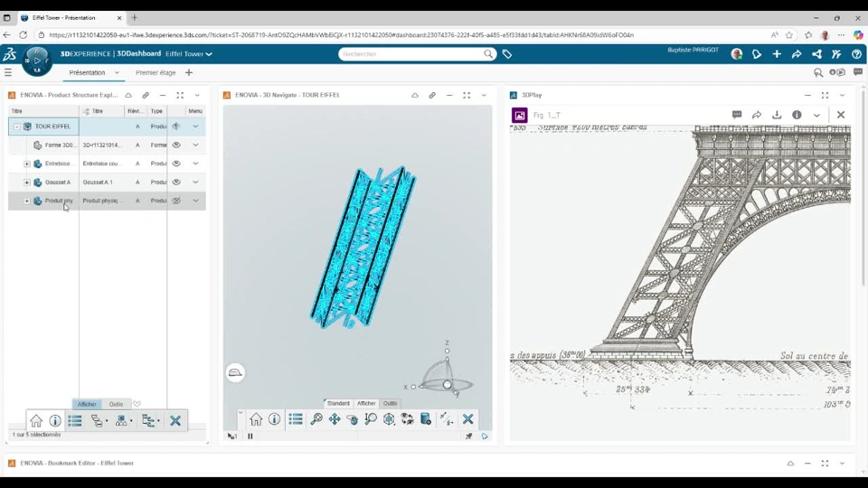This screenshot has width=868, height=488.
Task: Toggle visibility eye for TOUR EIFFEL row
Action: point(176,127)
